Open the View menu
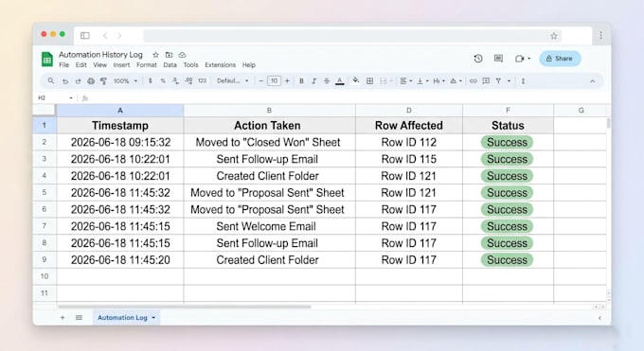 [x=99, y=65]
